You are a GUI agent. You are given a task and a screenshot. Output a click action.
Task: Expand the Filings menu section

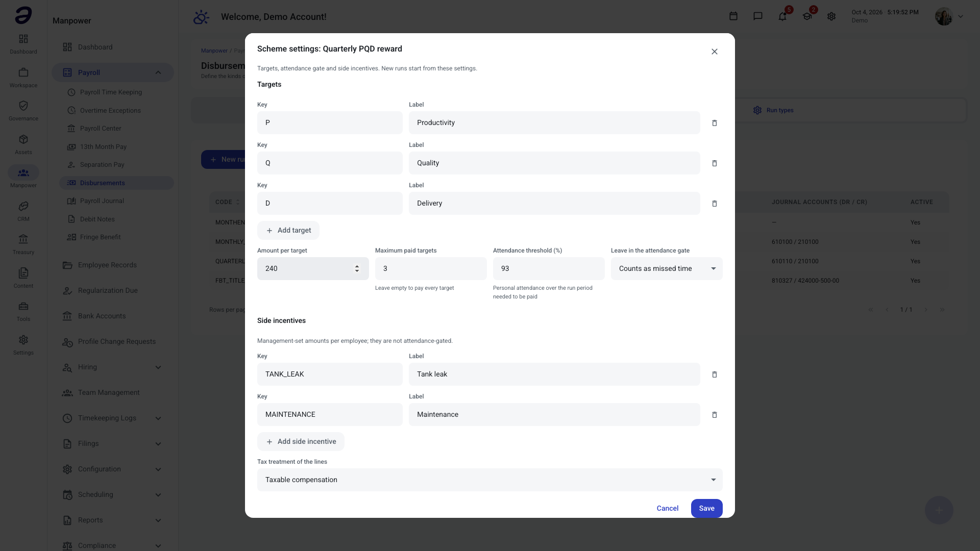click(x=158, y=444)
